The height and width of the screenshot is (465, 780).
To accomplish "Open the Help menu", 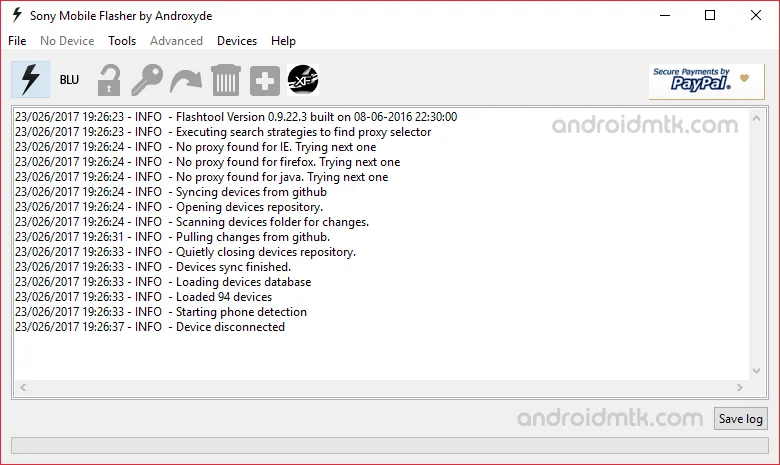I will [x=283, y=41].
